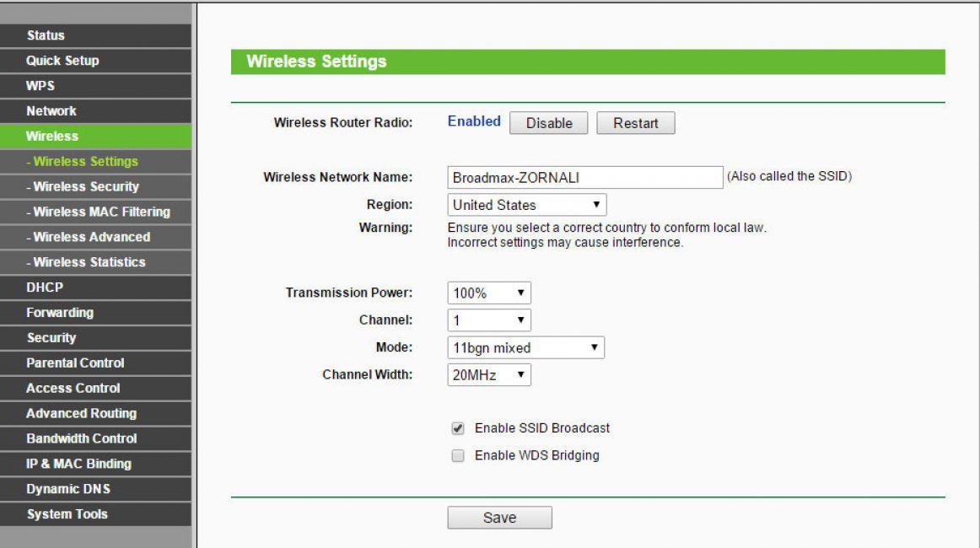The height and width of the screenshot is (548, 980).
Task: Open the DHCP section
Action: [x=95, y=287]
